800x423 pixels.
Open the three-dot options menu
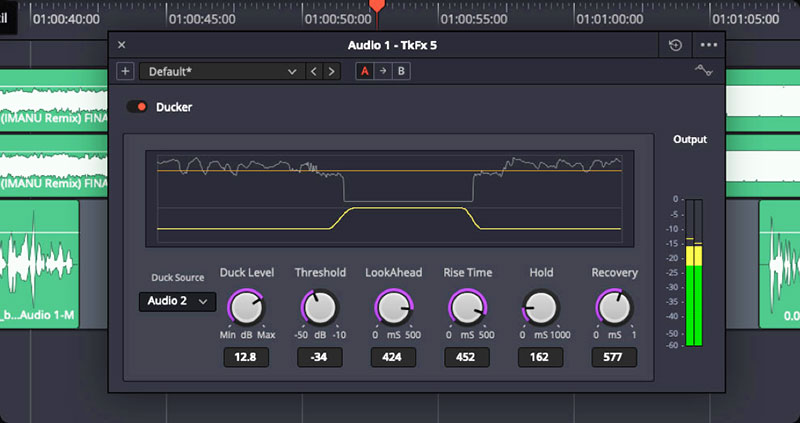pos(709,45)
